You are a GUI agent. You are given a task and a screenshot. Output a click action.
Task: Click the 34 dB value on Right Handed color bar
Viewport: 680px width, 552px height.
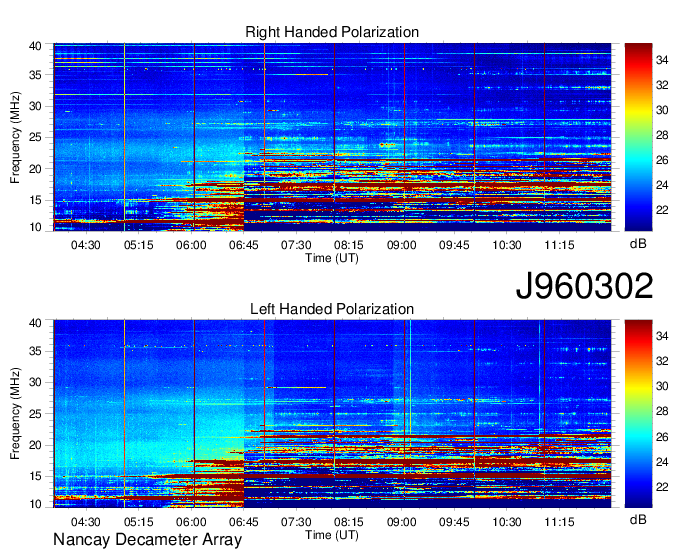click(x=662, y=60)
